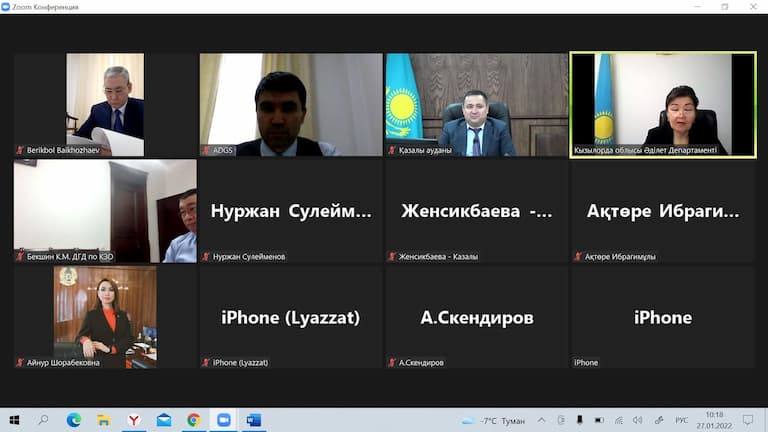
Task: Open Microsoft Edge from the taskbar
Action: (x=73, y=420)
